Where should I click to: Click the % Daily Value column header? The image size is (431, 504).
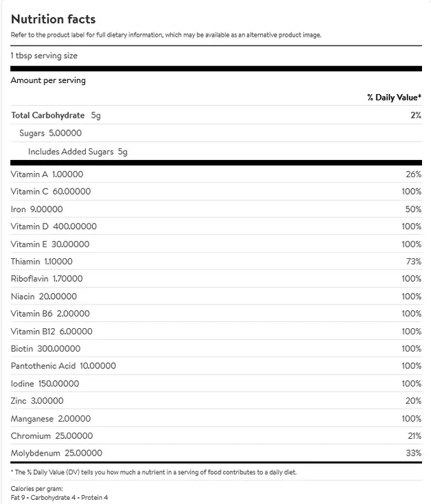pos(394,98)
